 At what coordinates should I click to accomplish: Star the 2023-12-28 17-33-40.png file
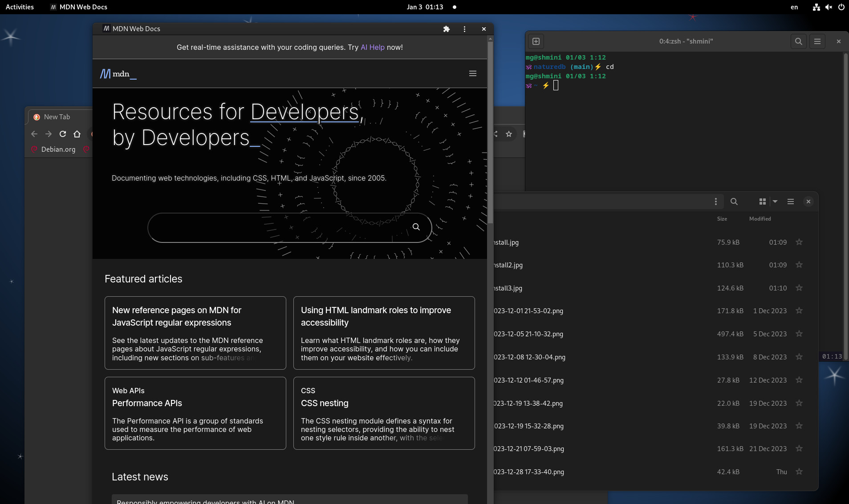tap(799, 472)
